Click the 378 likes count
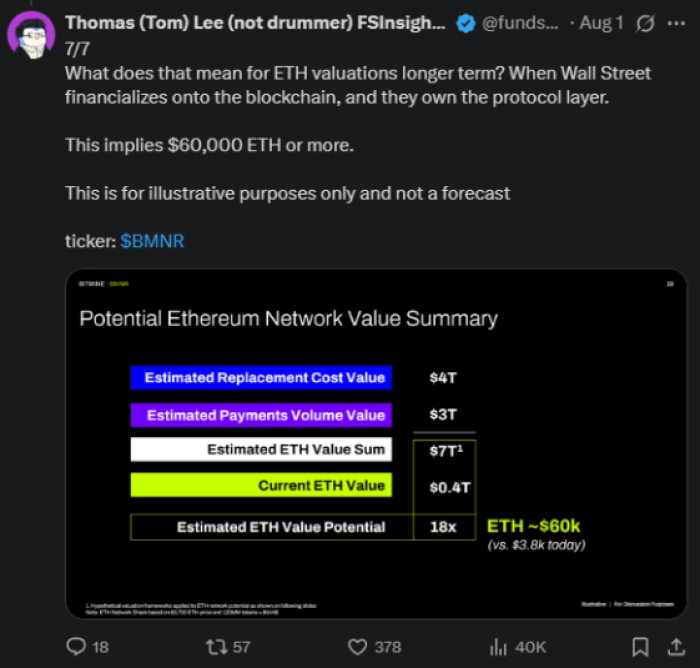 pyautogui.click(x=387, y=647)
